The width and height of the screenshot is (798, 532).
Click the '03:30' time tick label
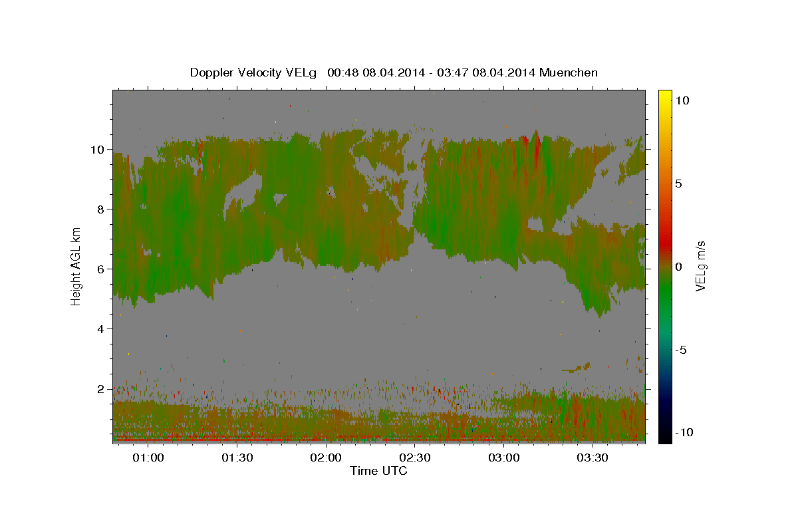[593, 458]
